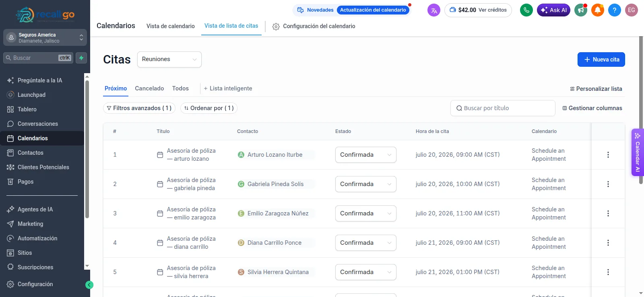Open Ordenar por sorting options
Viewport: 644px width, 297px height.
(x=209, y=108)
